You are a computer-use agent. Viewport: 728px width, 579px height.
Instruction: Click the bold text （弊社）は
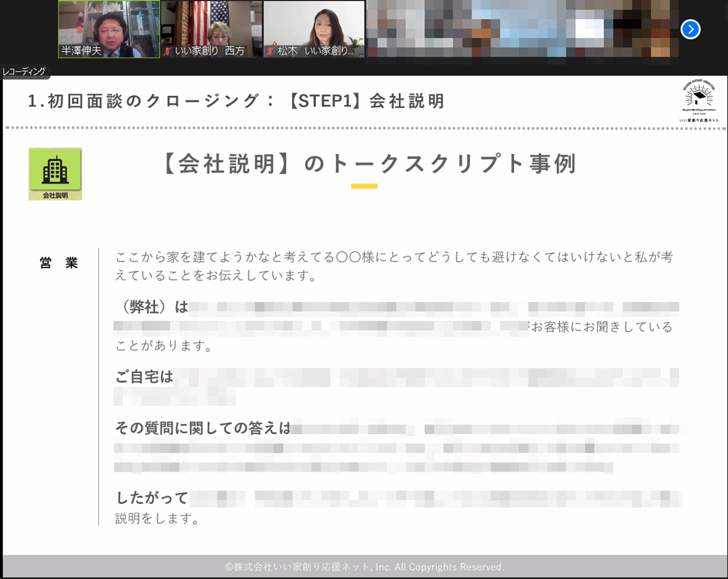tap(151, 307)
